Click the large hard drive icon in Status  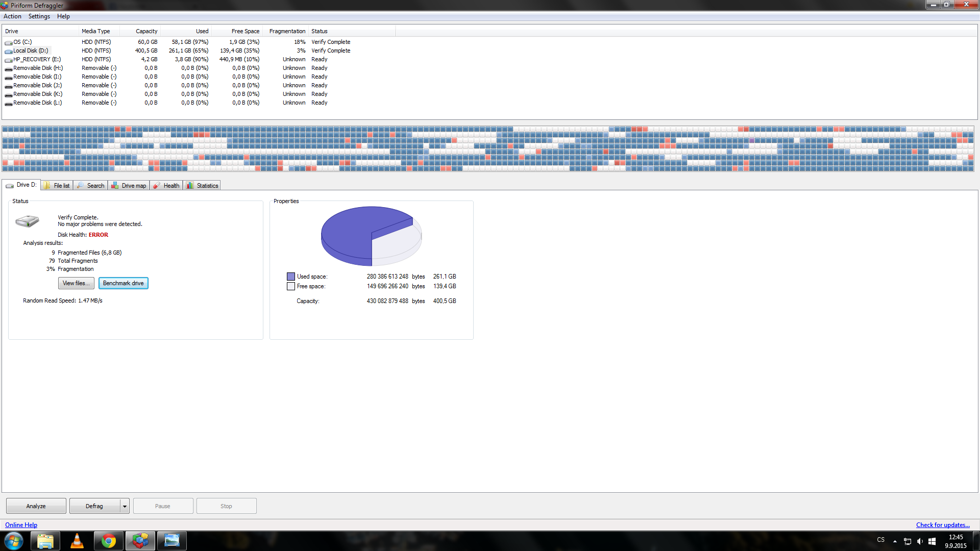click(27, 221)
